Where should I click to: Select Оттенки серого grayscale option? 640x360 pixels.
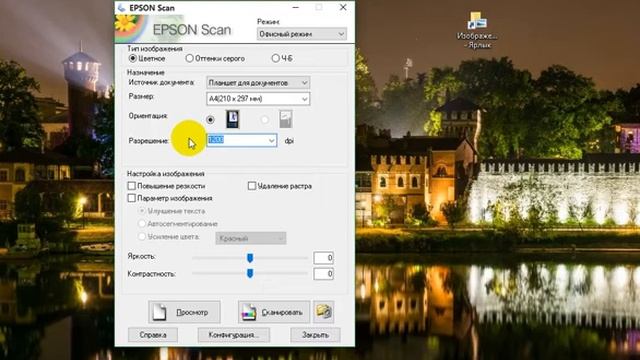189,58
